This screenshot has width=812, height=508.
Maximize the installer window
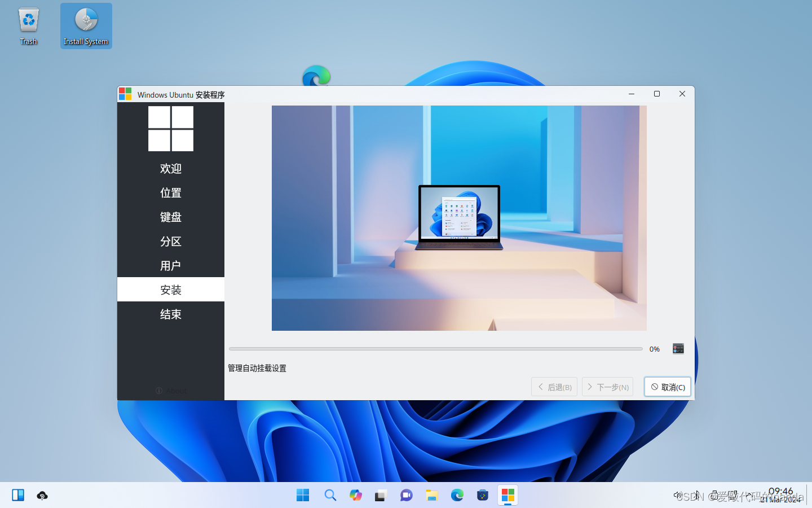[657, 94]
